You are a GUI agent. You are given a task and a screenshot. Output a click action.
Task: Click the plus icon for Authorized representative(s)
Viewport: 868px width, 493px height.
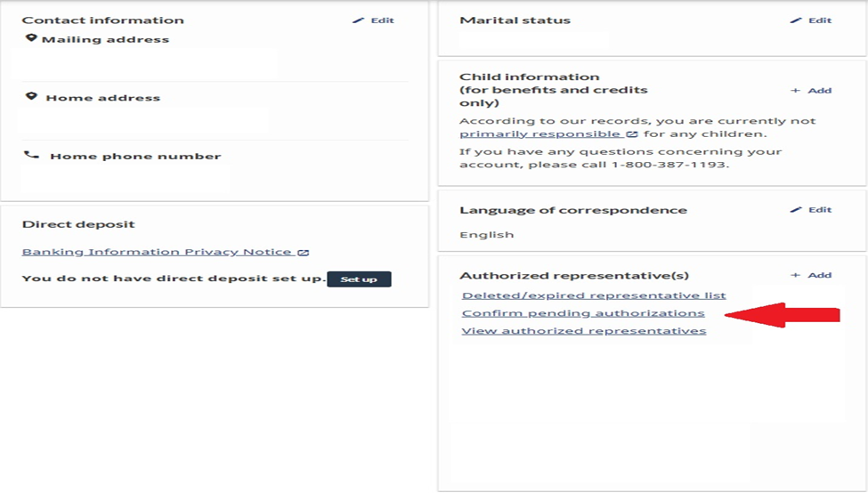(x=795, y=276)
